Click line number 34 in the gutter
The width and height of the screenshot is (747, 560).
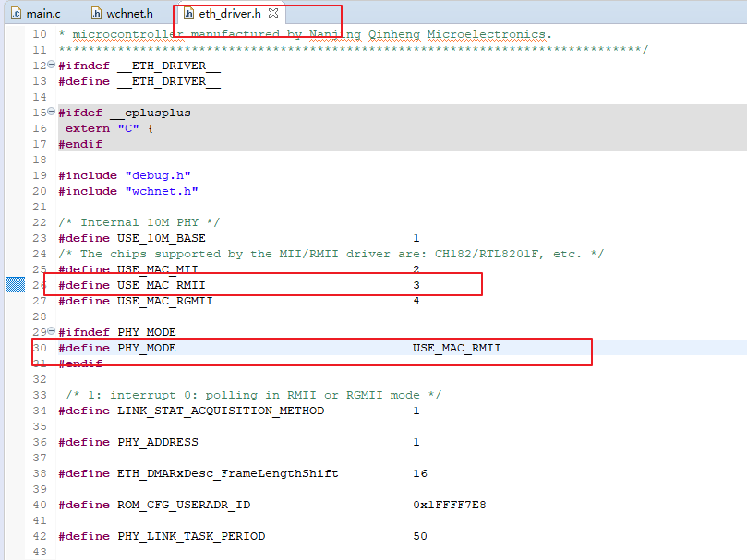point(38,411)
